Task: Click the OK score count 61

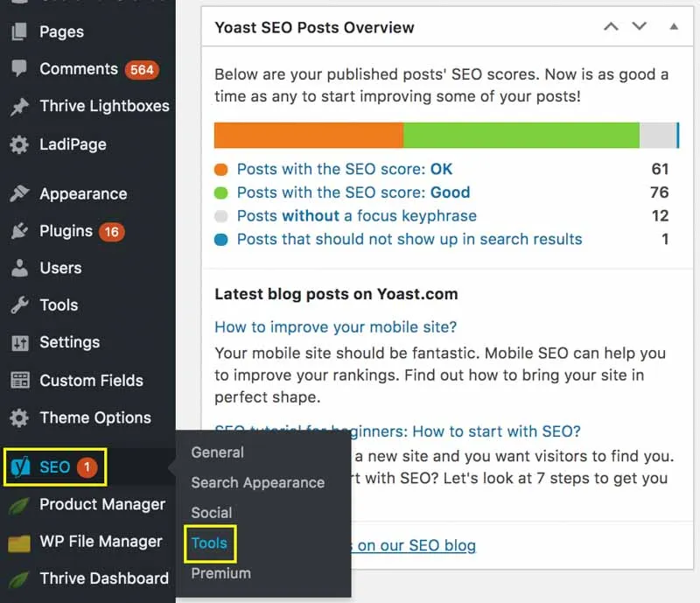Action: click(660, 169)
